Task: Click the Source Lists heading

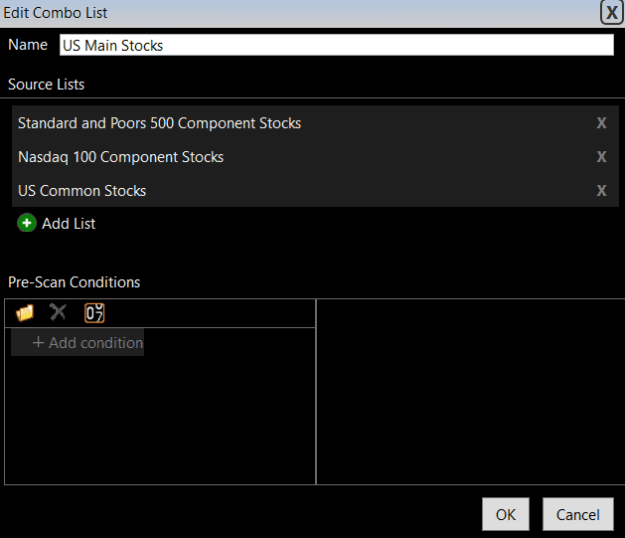Action: (x=46, y=84)
